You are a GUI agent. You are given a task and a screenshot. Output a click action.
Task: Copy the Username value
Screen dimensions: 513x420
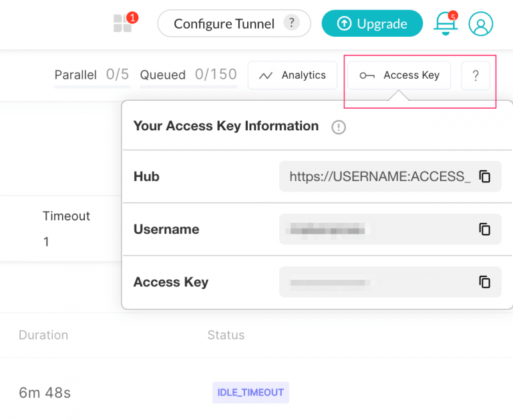pos(485,229)
